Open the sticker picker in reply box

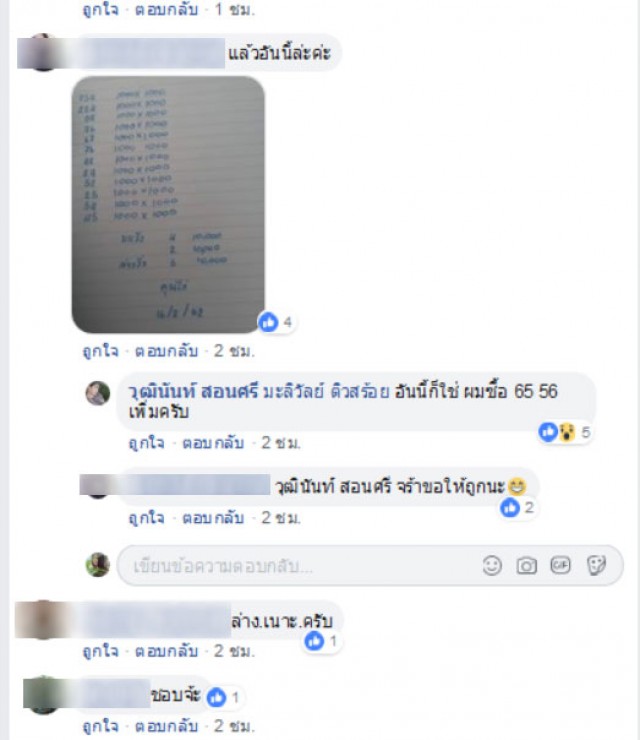pos(596,565)
